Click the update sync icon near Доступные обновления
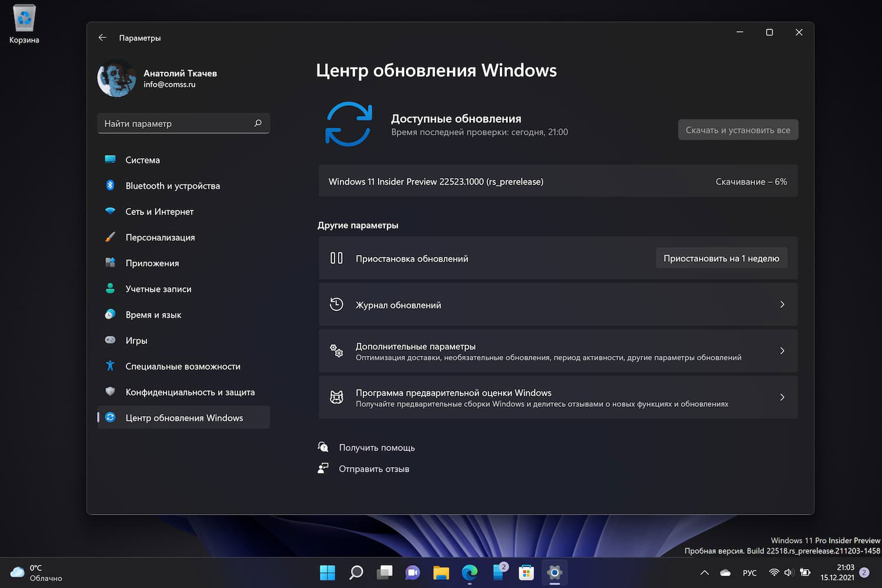The height and width of the screenshot is (588, 882). click(x=349, y=124)
